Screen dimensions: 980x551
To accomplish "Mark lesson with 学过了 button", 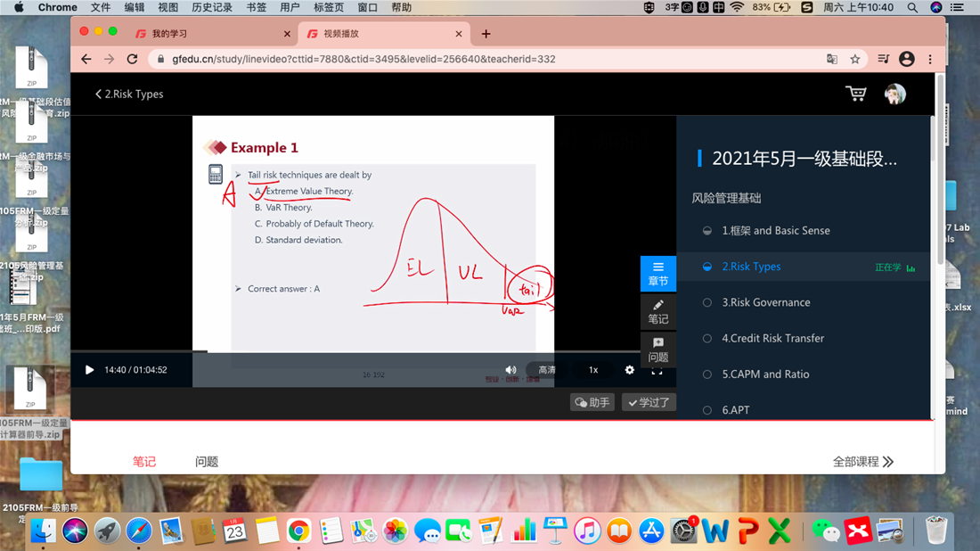I will pos(649,402).
